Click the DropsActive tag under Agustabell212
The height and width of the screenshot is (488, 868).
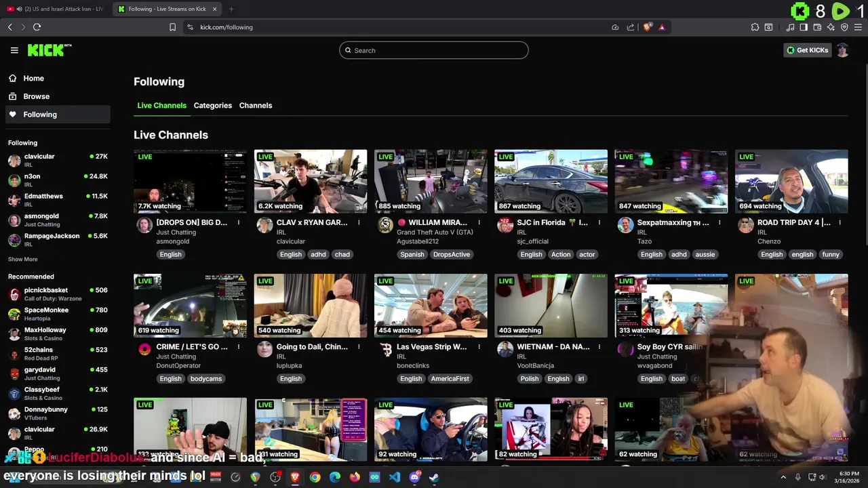point(451,255)
